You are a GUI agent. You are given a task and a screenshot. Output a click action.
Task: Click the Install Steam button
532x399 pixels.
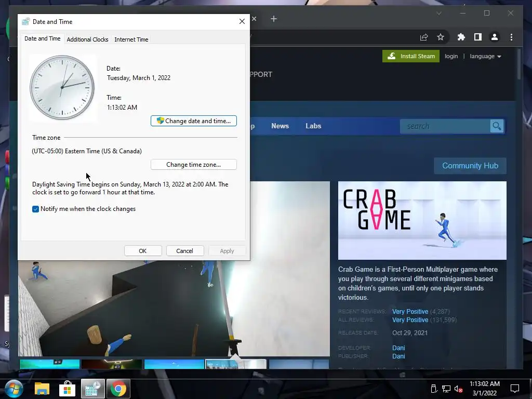(411, 56)
